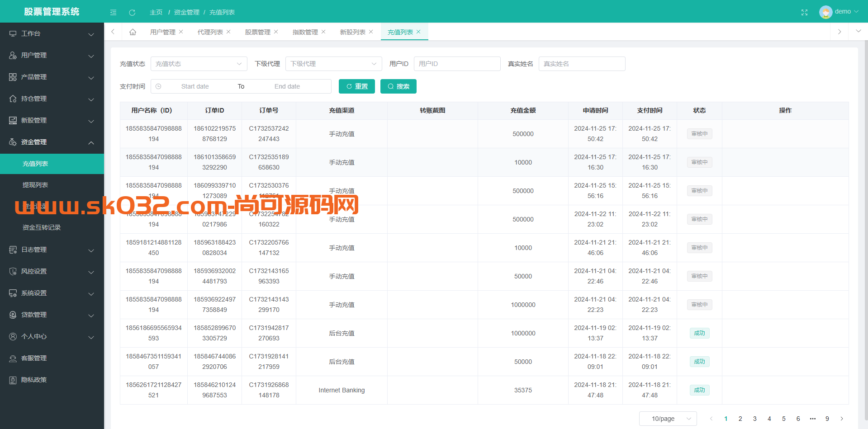Expand the 工作台 menu chevron
Image resolution: width=868 pixels, height=429 pixels.
[91, 34]
